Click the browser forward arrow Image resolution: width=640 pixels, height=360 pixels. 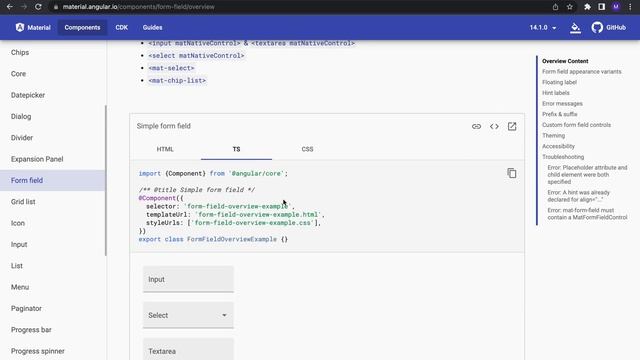pyautogui.click(x=24, y=7)
